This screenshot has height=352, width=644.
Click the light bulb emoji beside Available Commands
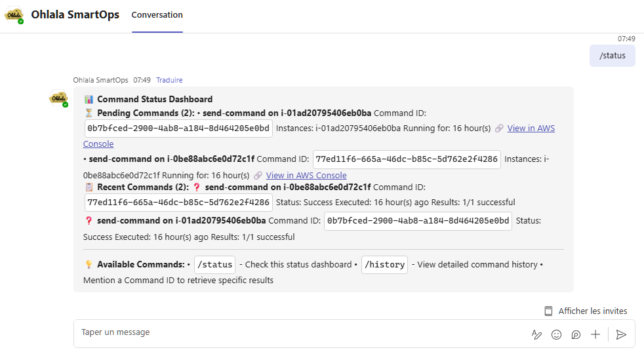point(89,265)
